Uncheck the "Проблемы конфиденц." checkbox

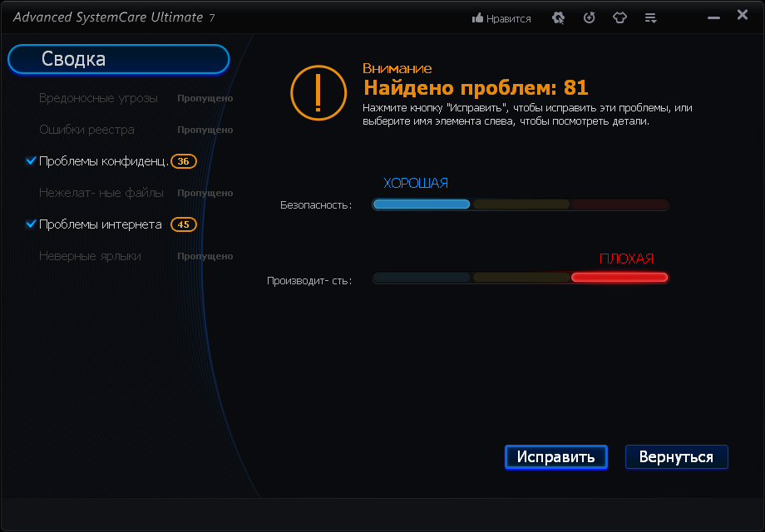31,161
